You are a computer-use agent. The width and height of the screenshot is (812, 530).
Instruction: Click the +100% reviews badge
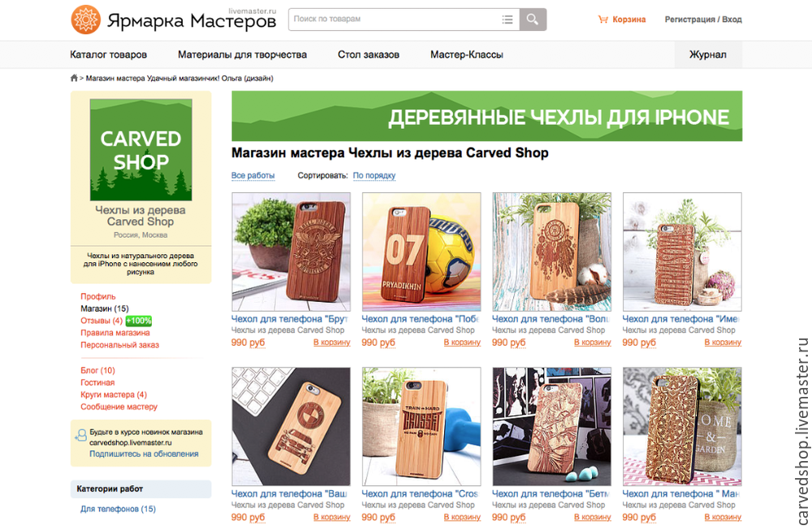pos(139,321)
